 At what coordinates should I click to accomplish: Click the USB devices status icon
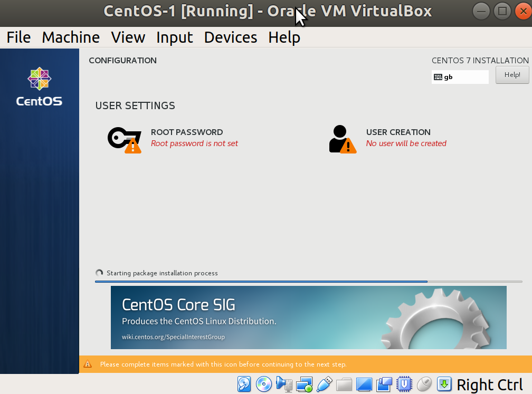pos(324,384)
